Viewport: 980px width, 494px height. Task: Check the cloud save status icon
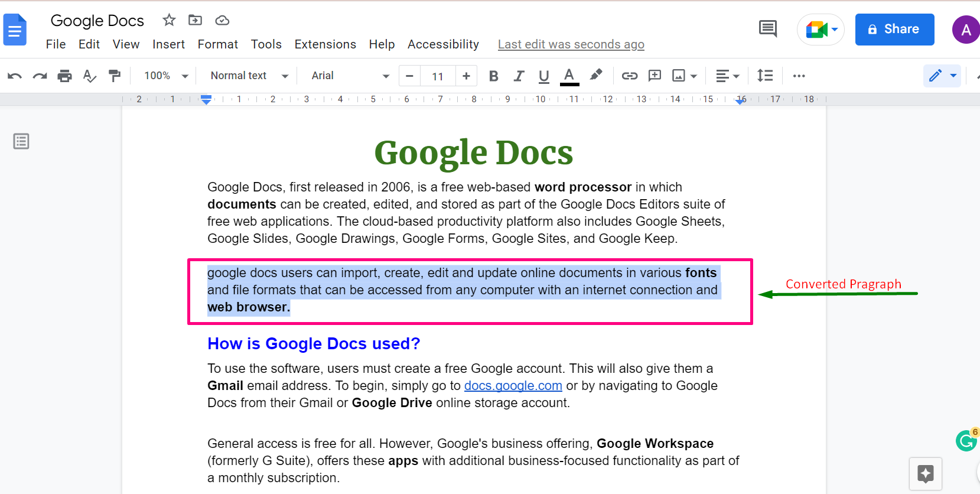coord(222,21)
